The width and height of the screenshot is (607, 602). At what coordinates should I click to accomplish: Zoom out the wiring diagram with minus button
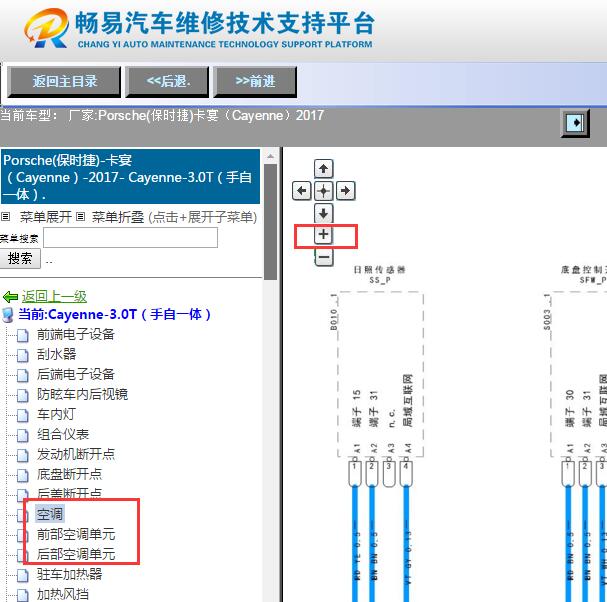[324, 257]
